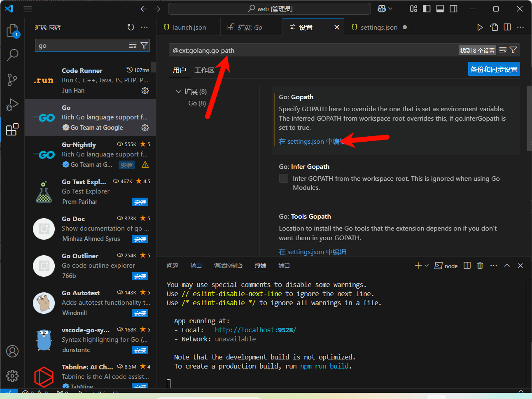This screenshot has width=532, height=399.
Task: Clear settings search input
Action: [x=503, y=50]
